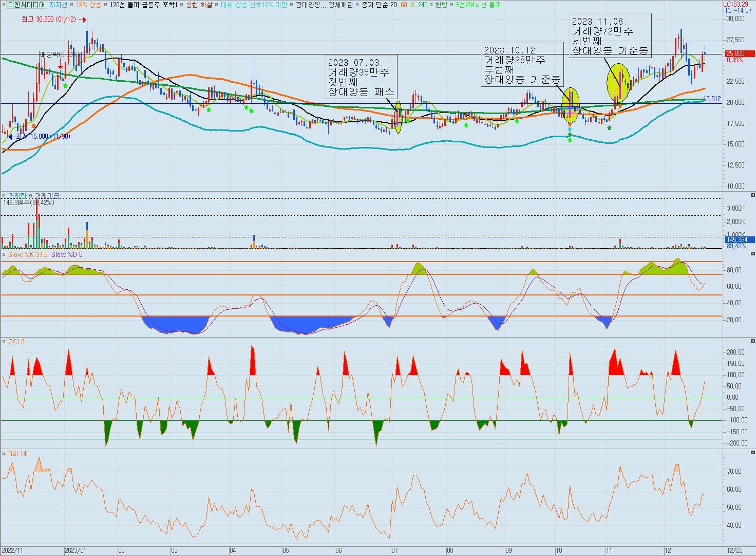756x556 pixels.
Task: Click the 거래량 volume label
Action: tap(17, 196)
